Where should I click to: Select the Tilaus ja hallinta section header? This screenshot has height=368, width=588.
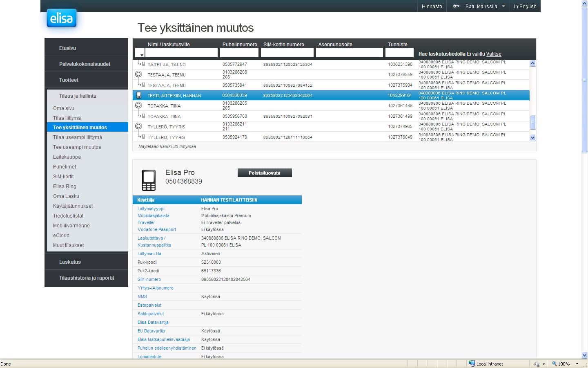[x=78, y=96]
